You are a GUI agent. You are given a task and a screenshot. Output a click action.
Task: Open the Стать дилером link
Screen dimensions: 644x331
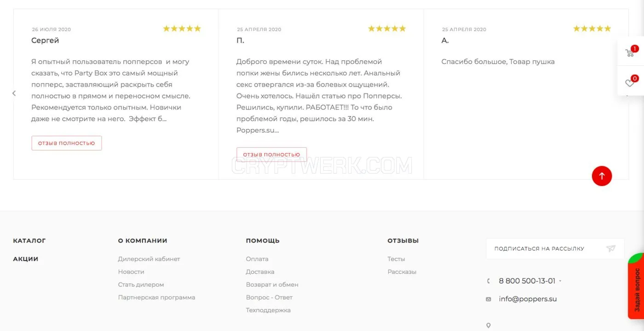point(141,285)
